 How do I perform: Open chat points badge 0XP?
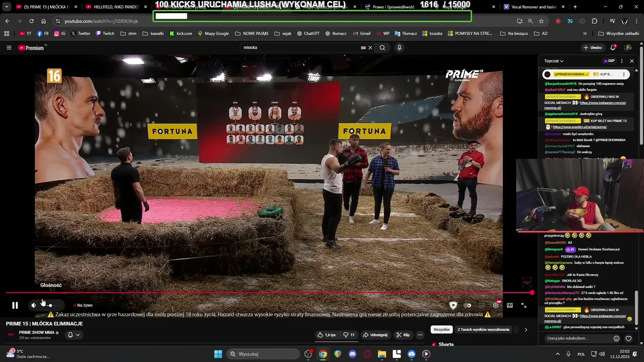click(x=609, y=61)
